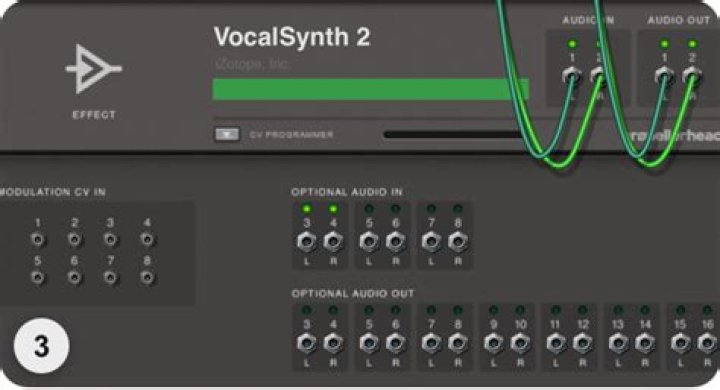The width and height of the screenshot is (720, 390).
Task: Click Optional Audio In jack 5 L
Action: tap(369, 242)
